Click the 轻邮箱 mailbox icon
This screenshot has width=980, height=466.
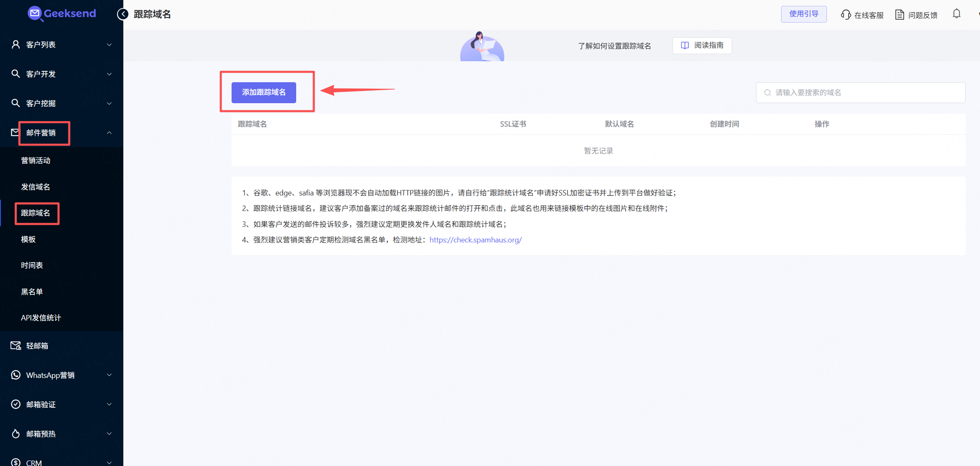[16, 346]
